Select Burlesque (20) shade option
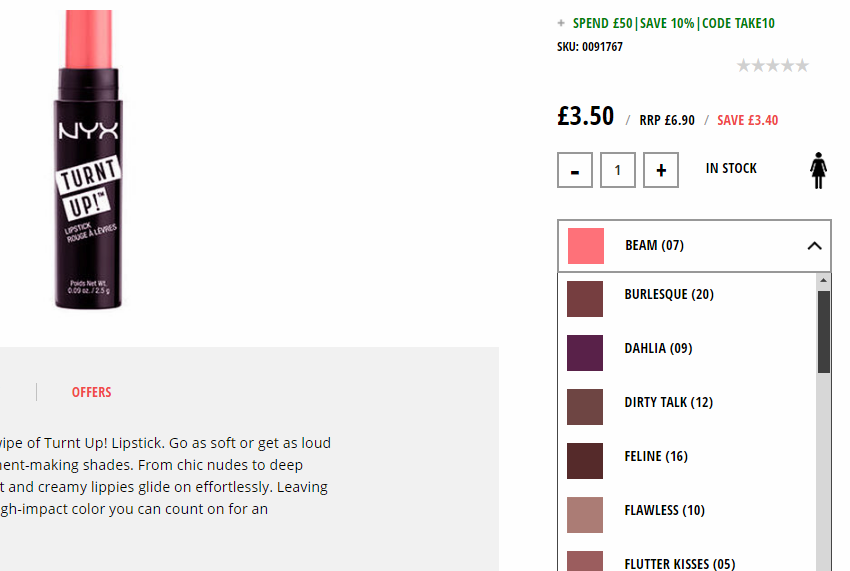Screen dimensions: 850x571 [687, 299]
